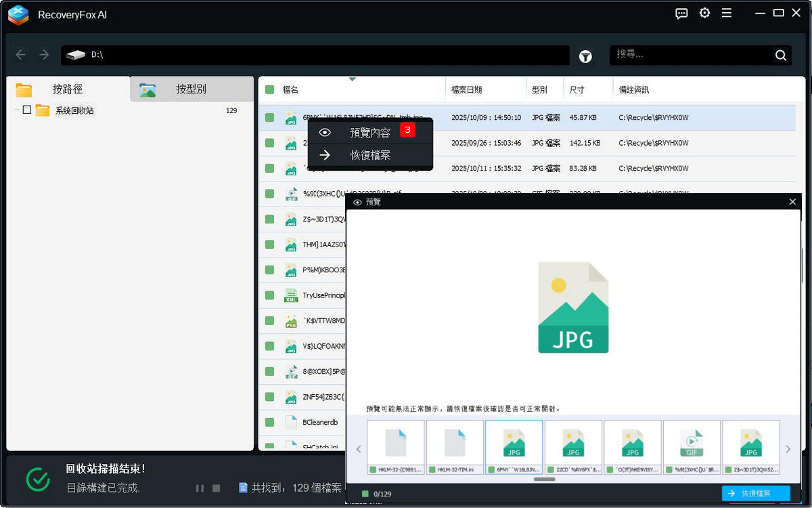Click the back navigation arrow

[x=20, y=55]
